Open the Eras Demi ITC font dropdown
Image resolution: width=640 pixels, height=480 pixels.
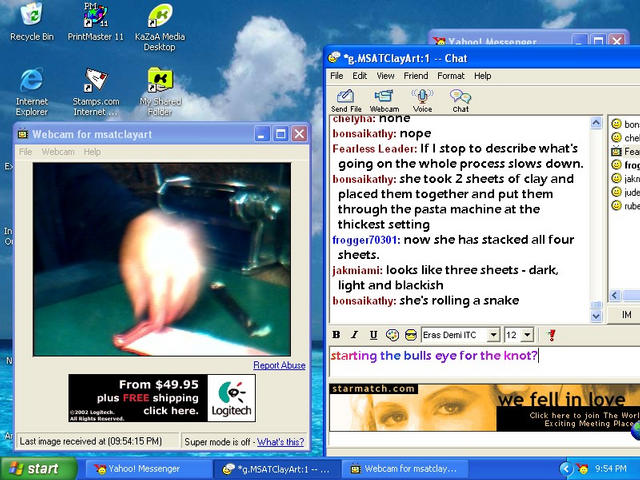coord(493,335)
